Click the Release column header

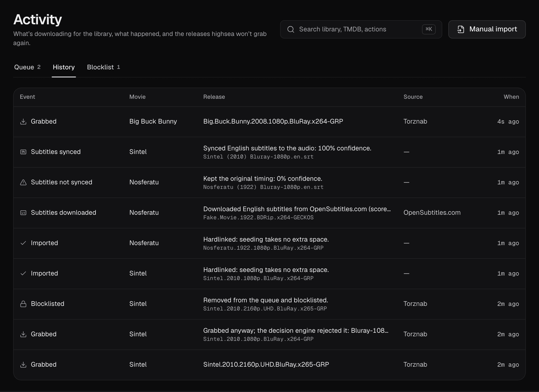click(x=214, y=97)
